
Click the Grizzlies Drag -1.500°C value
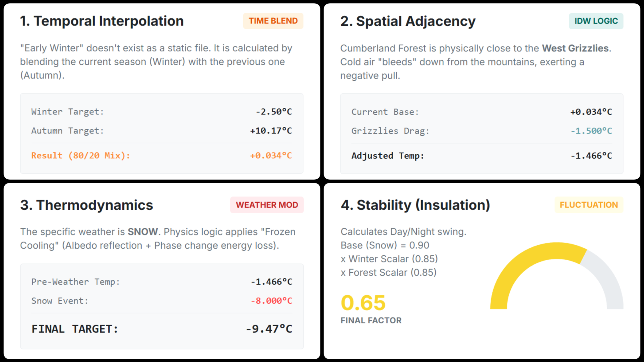click(591, 131)
